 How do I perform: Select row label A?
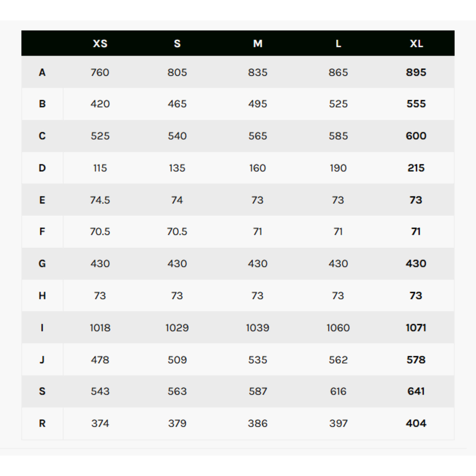click(x=42, y=72)
